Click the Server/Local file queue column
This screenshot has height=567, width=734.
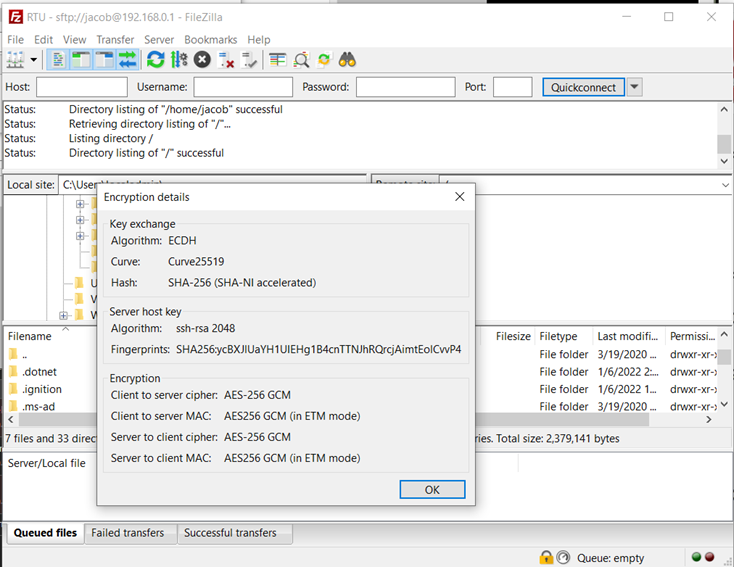[x=47, y=464]
